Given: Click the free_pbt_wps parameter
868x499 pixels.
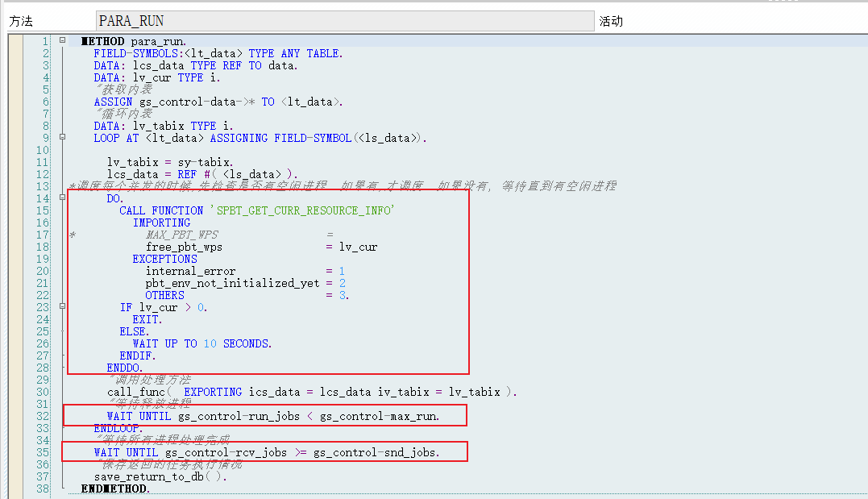Looking at the screenshot, I should coord(184,247).
